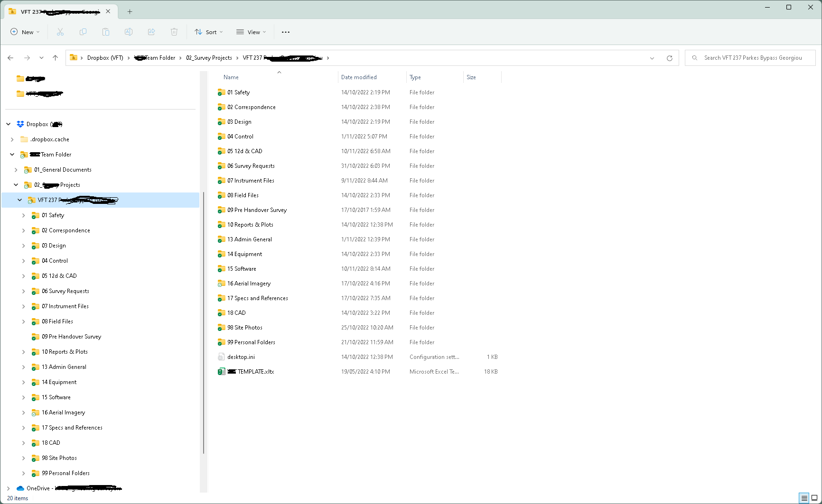The width and height of the screenshot is (822, 504).
Task: Expand 10 Reports & Plots tree node
Action: (24, 352)
